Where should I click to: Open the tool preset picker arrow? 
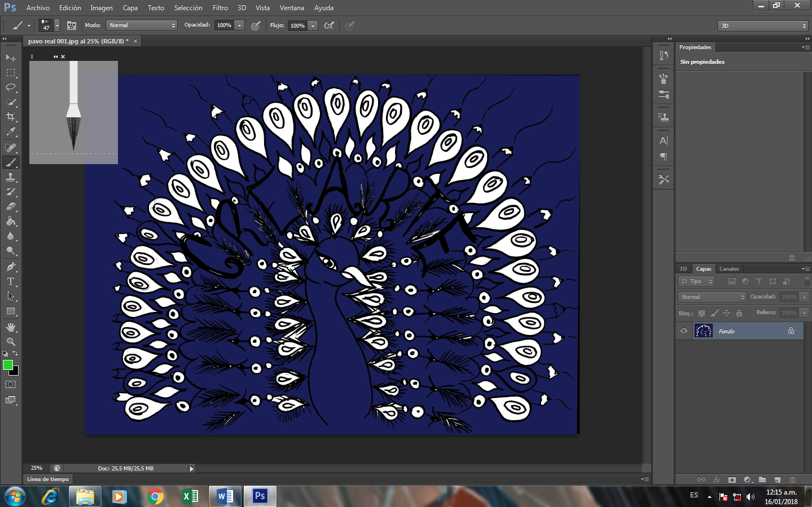(x=29, y=25)
